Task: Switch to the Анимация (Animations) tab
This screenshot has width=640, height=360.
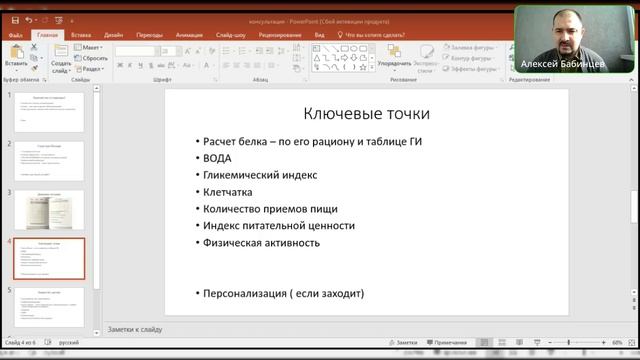Action: (189, 35)
